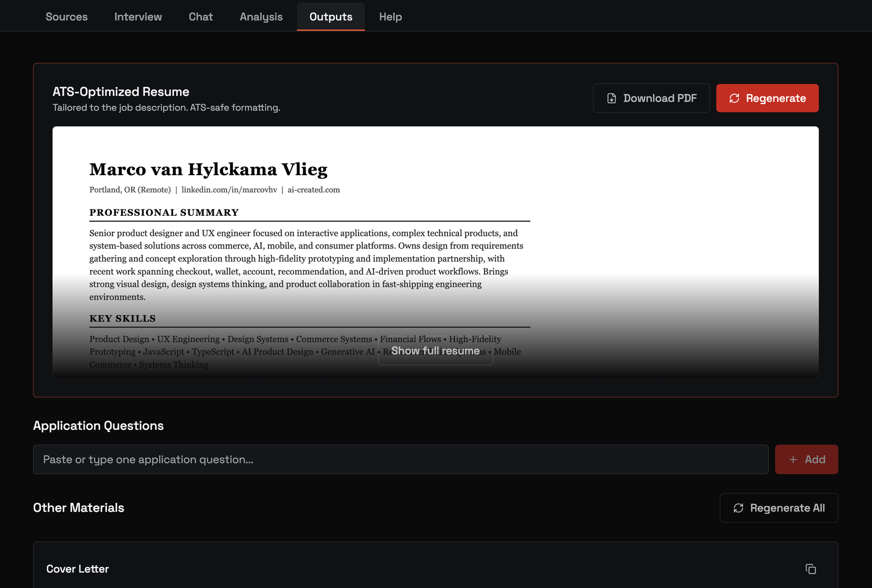Click the download icon beside Download PDF

pyautogui.click(x=611, y=98)
